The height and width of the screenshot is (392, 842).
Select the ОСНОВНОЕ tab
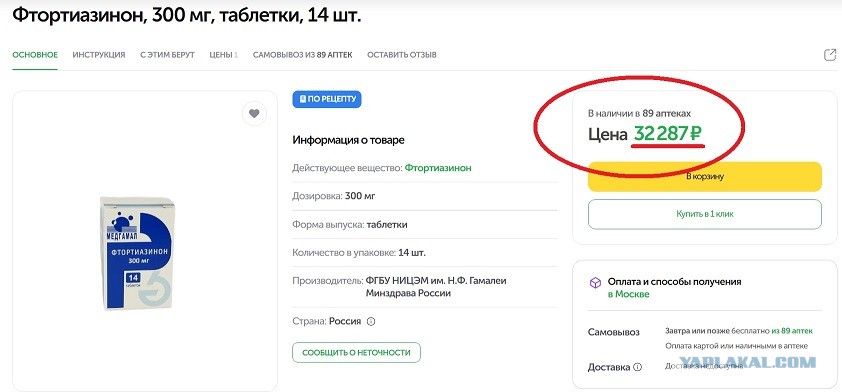(x=35, y=55)
